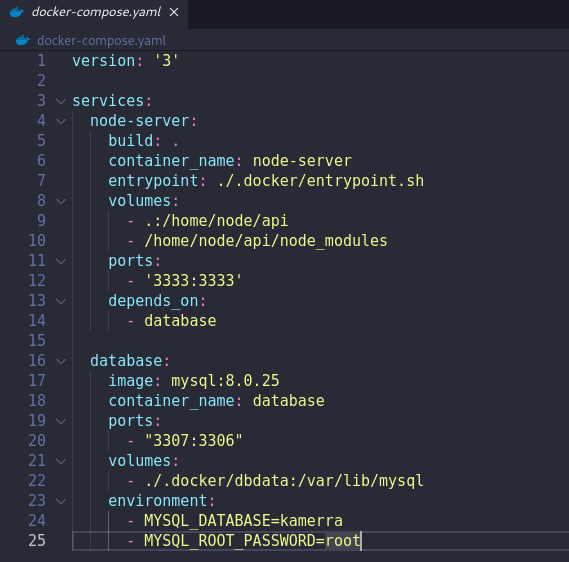Select the docker-compose.yaml editor tab
569x562 pixels.
[x=94, y=14]
